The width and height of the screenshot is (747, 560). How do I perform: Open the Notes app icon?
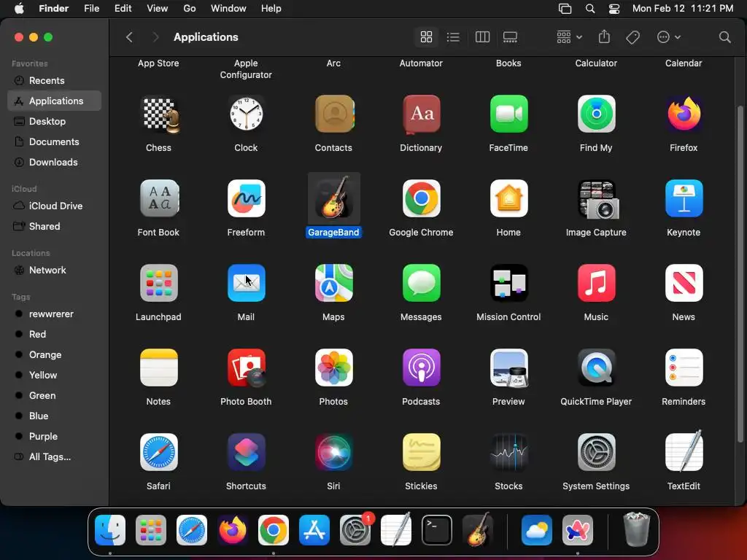158,367
